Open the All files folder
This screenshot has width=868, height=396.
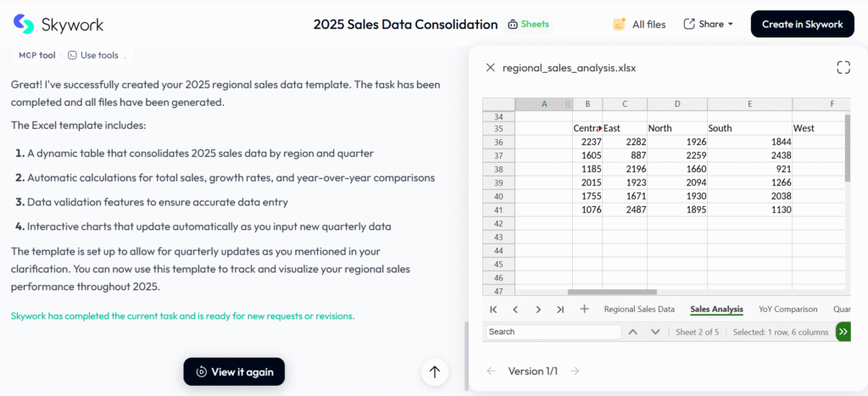639,24
